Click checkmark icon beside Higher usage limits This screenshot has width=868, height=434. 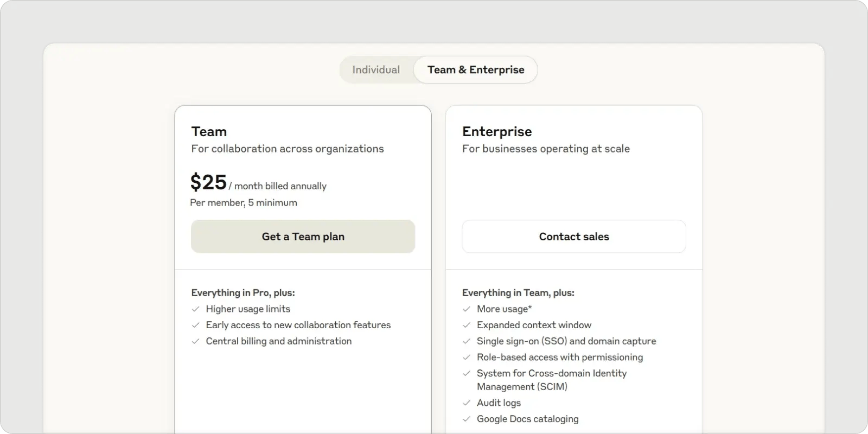196,309
